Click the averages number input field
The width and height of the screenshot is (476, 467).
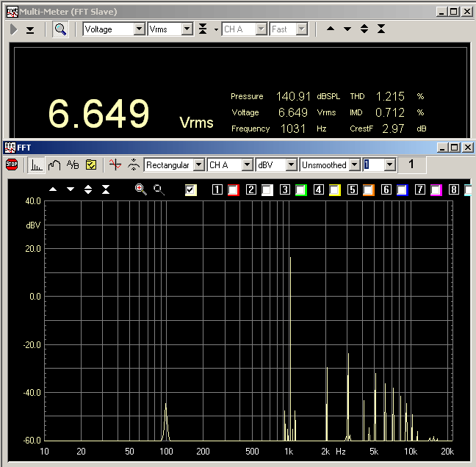[373, 165]
